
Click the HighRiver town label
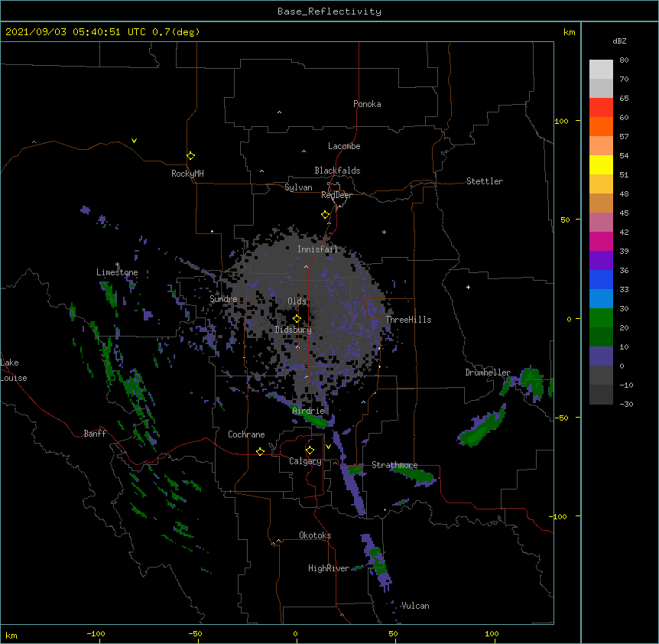pyautogui.click(x=329, y=568)
